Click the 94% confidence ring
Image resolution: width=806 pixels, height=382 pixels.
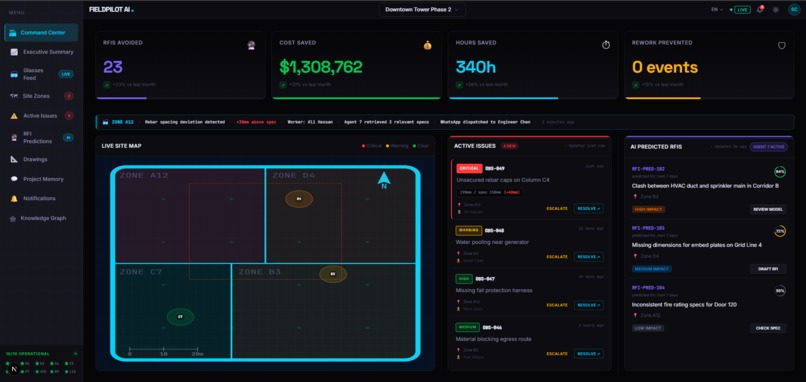(x=780, y=172)
